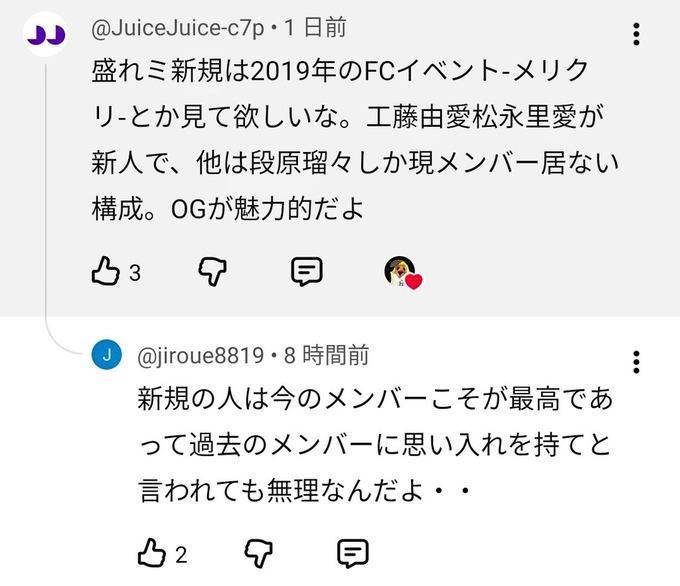Dislike the @jiroue8819 reply
Viewport: 680px width, 586px height.
point(258,553)
